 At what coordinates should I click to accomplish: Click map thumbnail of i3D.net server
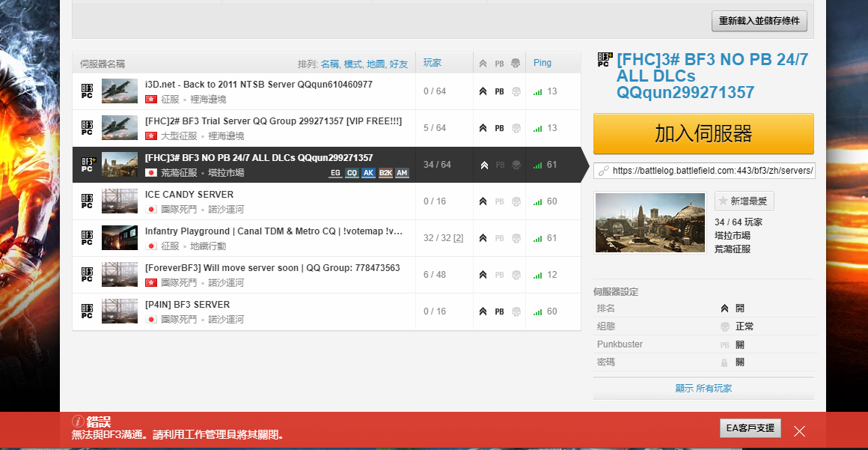tap(120, 91)
